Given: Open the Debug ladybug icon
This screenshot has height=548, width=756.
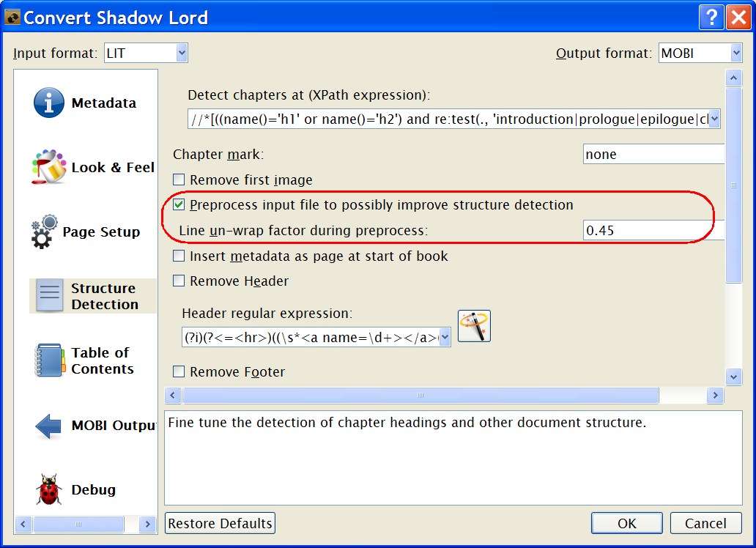Looking at the screenshot, I should (x=49, y=489).
